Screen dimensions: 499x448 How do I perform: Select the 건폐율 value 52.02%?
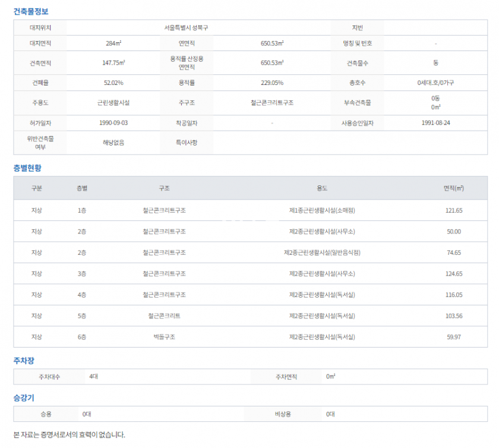point(113,83)
